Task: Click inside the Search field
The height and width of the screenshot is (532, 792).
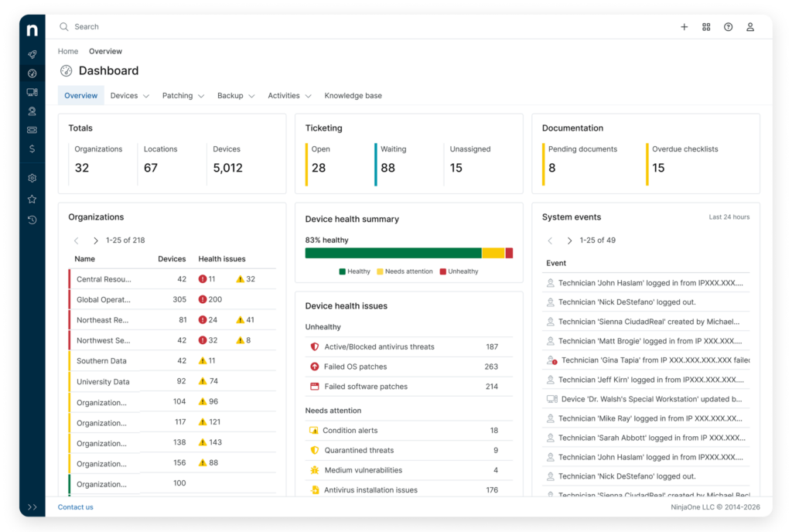Action: 85,26
